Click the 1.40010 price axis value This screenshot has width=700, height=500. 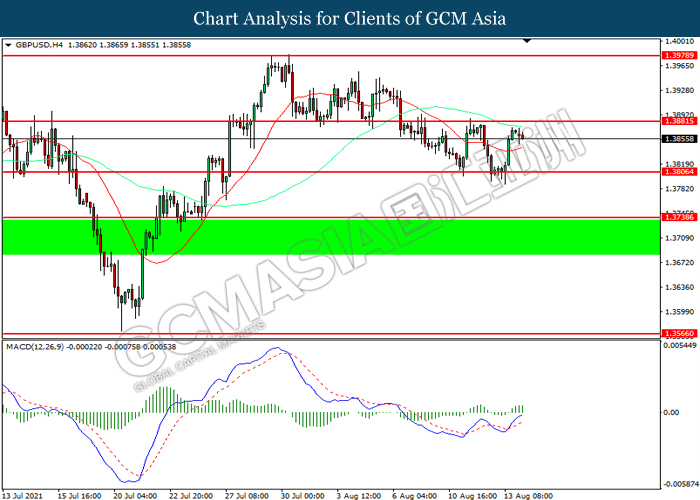680,42
